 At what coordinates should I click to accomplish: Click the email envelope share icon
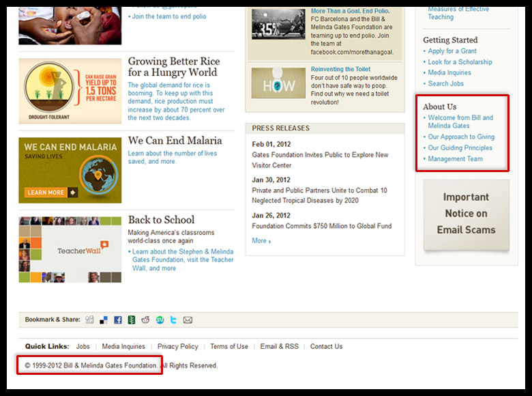(x=188, y=320)
